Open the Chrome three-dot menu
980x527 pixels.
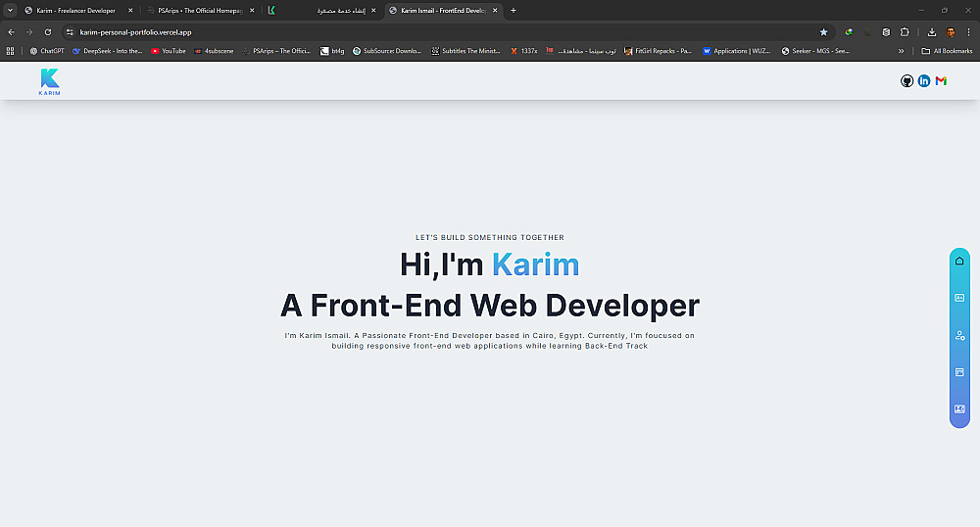[969, 32]
